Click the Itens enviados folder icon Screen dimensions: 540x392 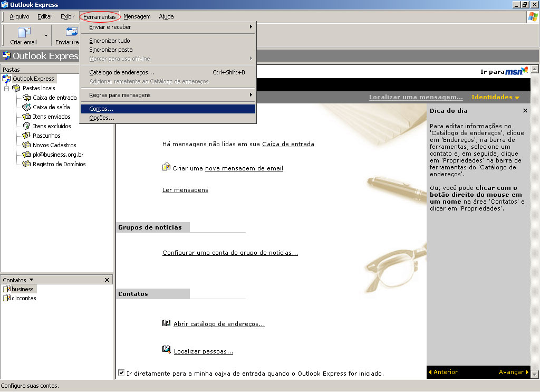point(26,117)
